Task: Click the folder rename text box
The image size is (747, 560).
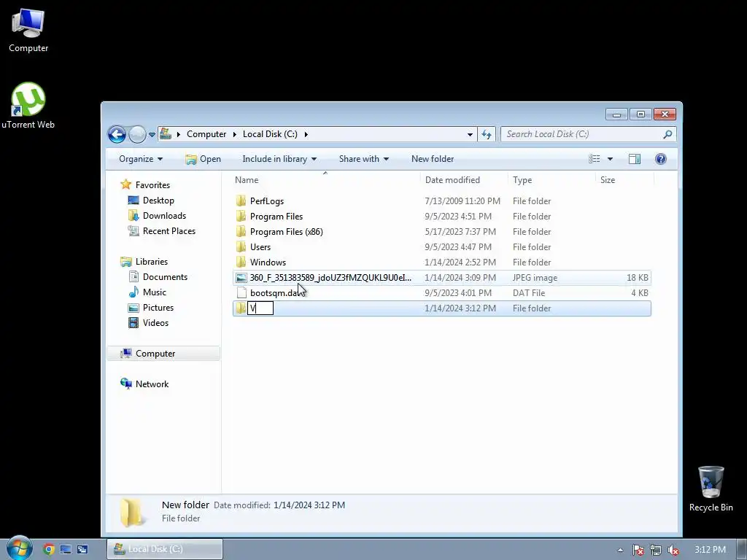Action: [260, 308]
